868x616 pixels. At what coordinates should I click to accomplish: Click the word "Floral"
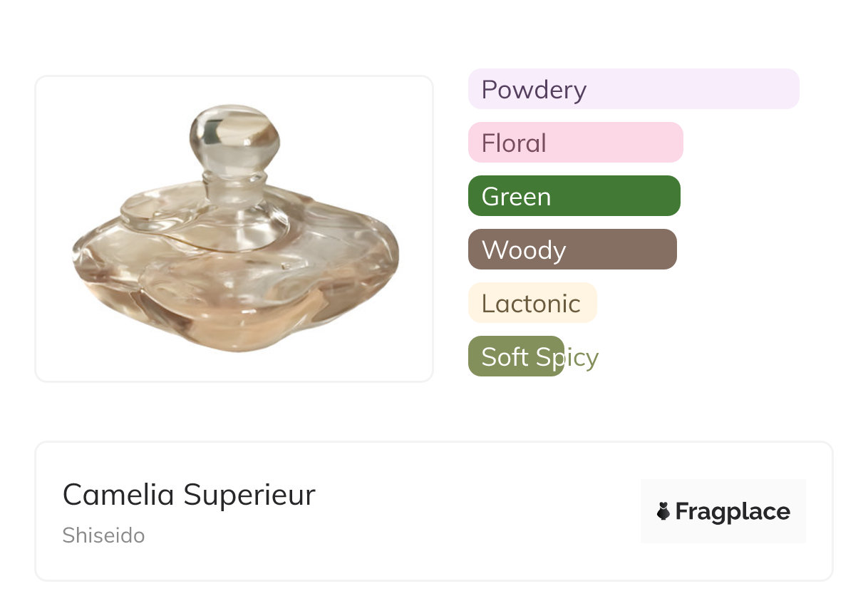tap(514, 143)
